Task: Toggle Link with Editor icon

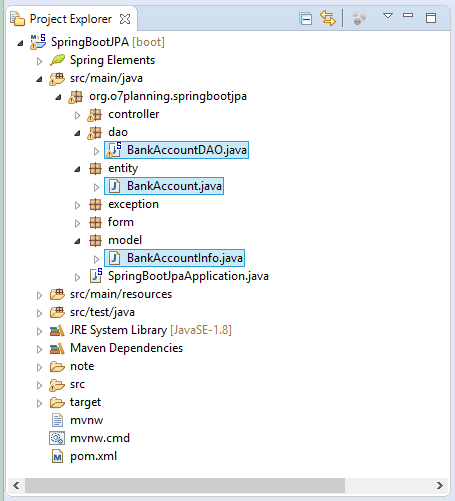Action: (328, 18)
